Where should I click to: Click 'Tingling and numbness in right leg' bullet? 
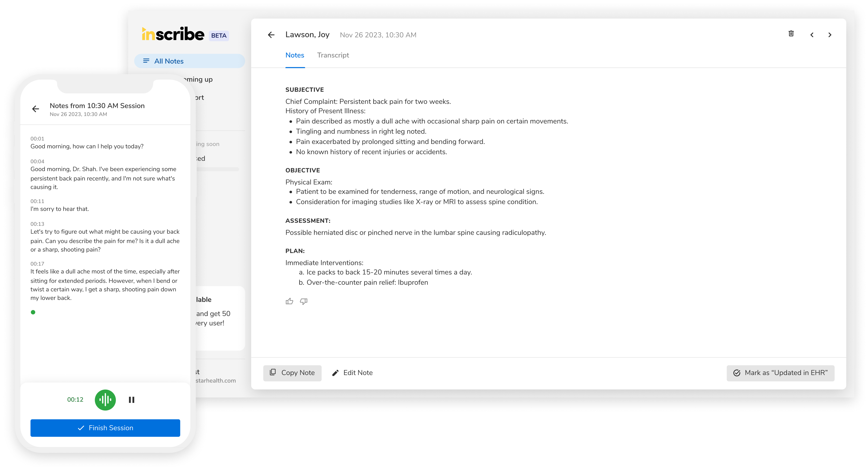pyautogui.click(x=361, y=132)
